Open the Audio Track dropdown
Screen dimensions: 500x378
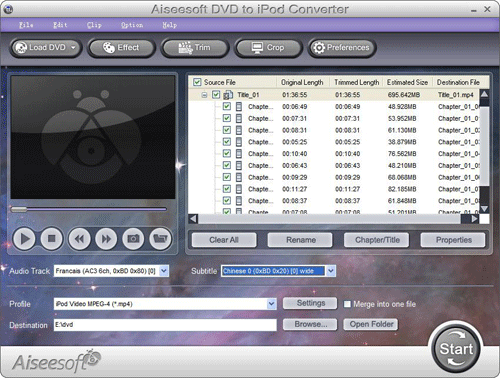[164, 271]
